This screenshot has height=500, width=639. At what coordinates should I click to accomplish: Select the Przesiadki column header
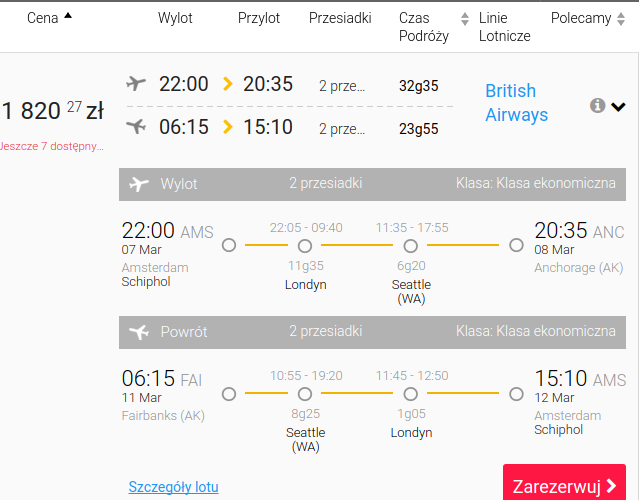(x=340, y=18)
